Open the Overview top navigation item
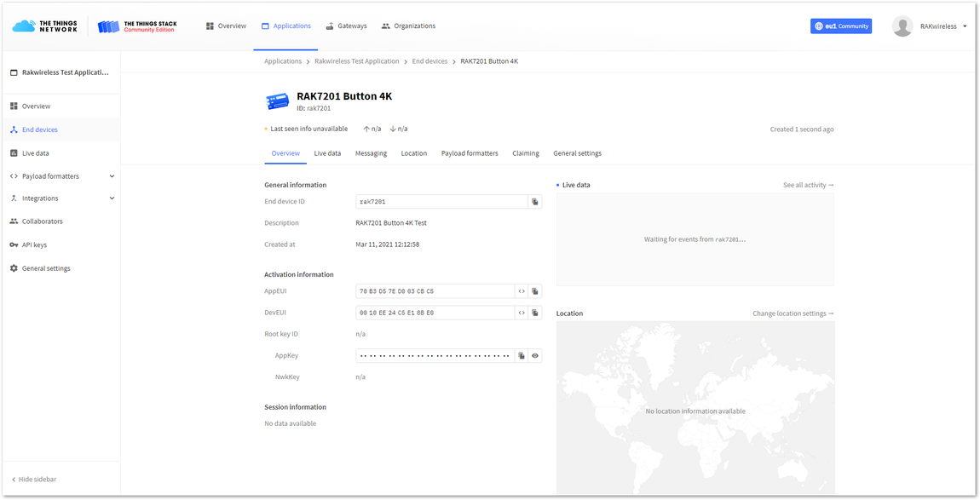The width and height of the screenshot is (980, 500). pos(226,26)
